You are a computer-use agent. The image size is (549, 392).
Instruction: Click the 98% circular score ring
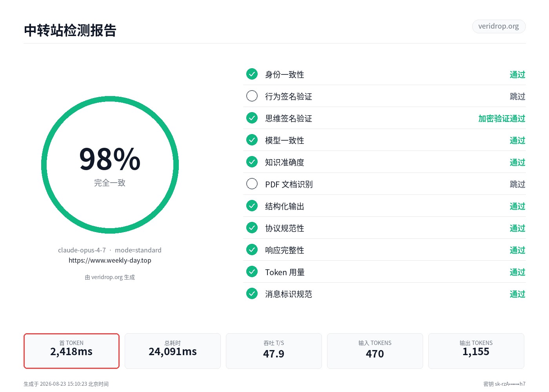tap(110, 165)
